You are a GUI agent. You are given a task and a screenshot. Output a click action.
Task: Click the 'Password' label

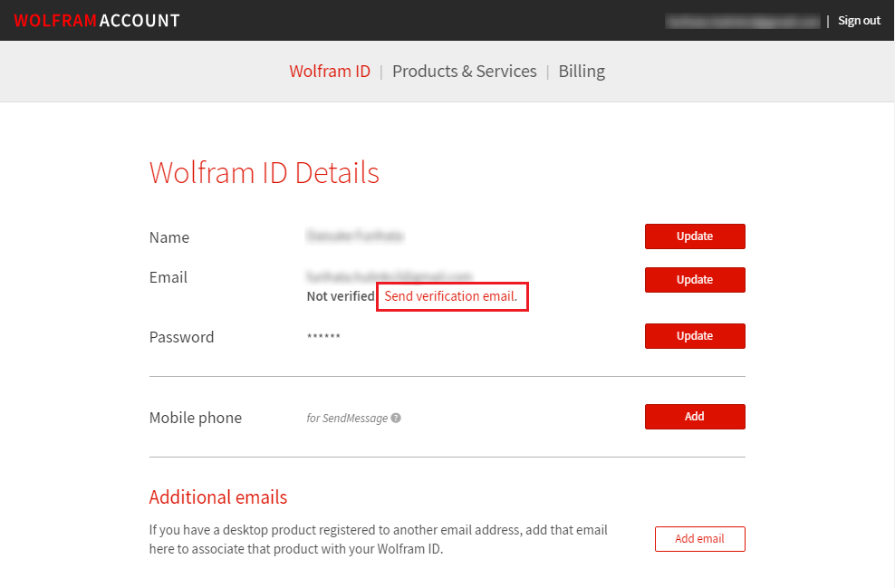[x=181, y=337]
